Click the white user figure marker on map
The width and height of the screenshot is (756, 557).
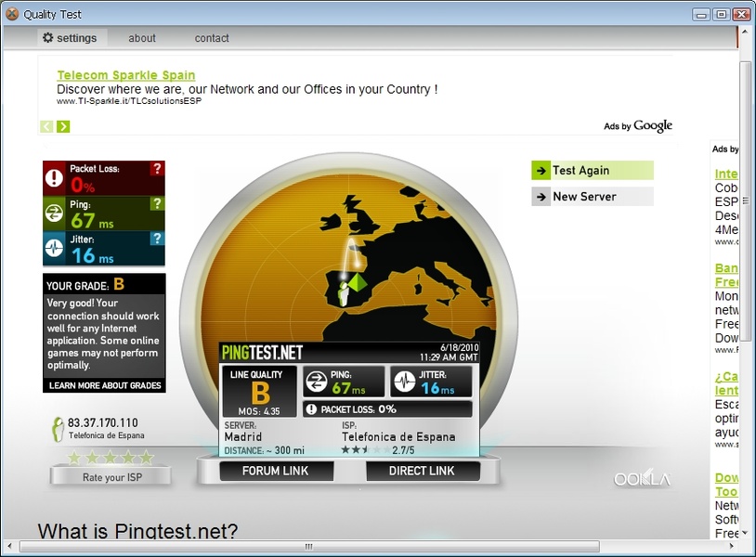(x=344, y=294)
